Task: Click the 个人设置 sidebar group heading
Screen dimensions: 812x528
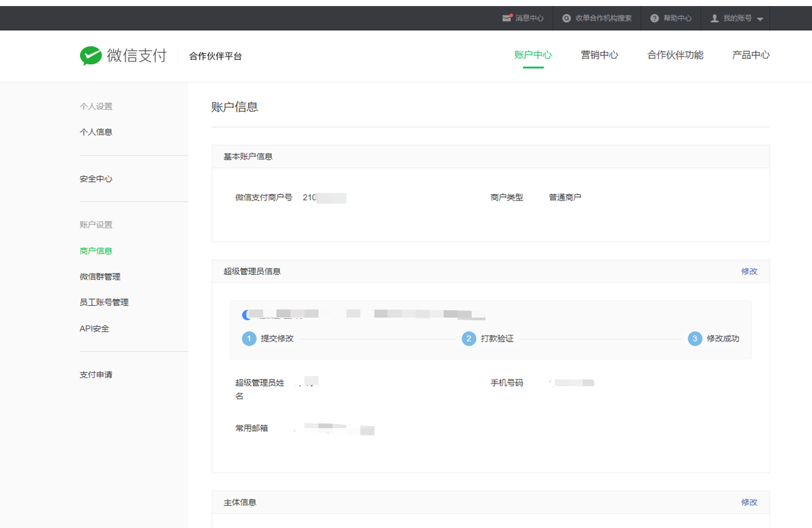Action: 96,107
